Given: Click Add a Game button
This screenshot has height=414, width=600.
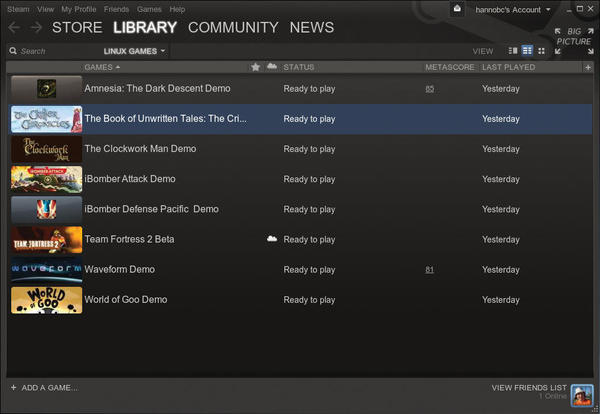Looking at the screenshot, I should [x=44, y=388].
